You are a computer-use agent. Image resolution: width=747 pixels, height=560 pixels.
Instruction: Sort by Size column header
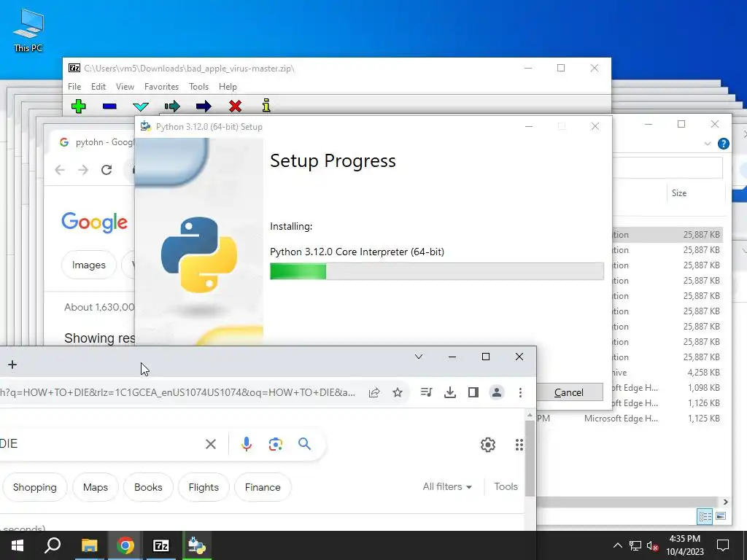[679, 192]
